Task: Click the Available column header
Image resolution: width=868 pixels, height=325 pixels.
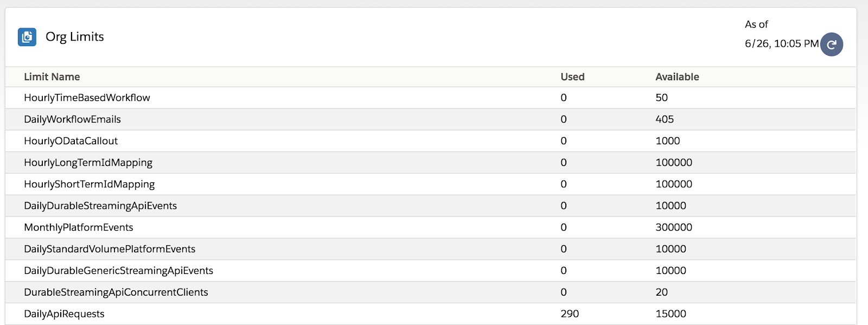Action: [677, 77]
